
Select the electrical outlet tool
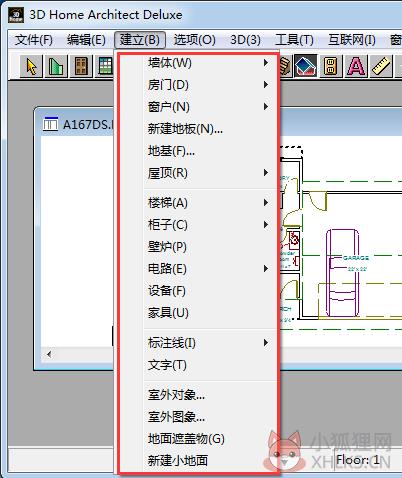[331, 66]
